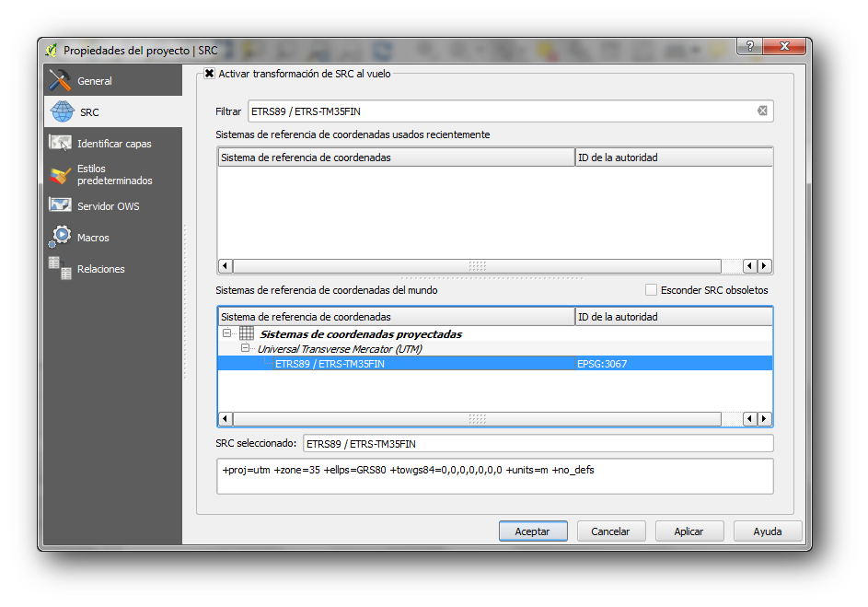Click recent list ID de la autoridad header
Viewport: 868px width, 607px height.
tap(674, 158)
